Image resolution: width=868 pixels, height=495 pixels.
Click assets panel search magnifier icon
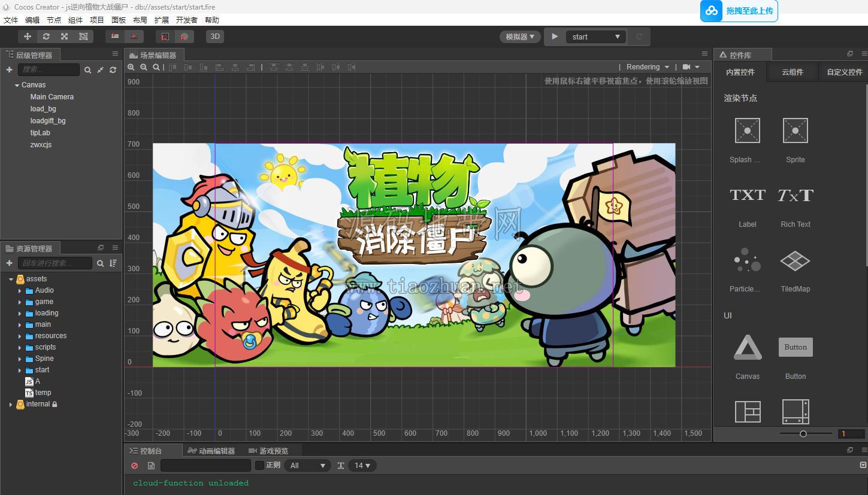pos(101,263)
